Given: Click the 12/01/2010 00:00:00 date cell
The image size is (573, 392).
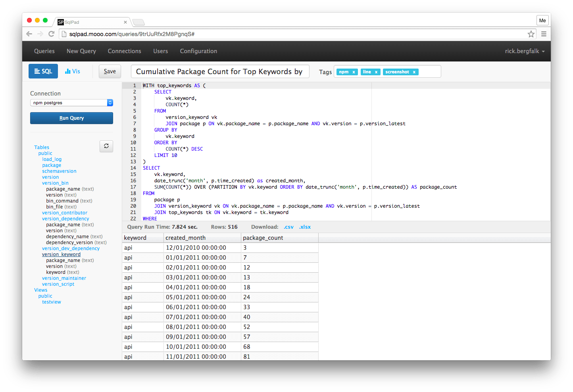Looking at the screenshot, I should [202, 248].
